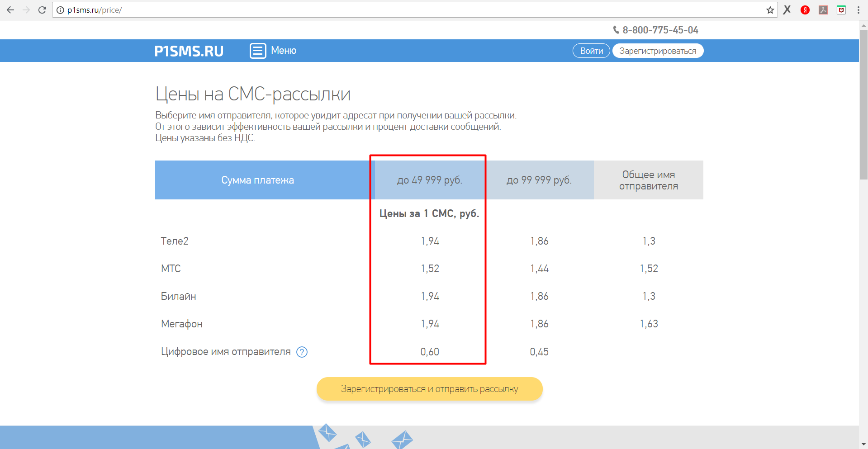Click the Зарегистрироваться button in the header
The width and height of the screenshot is (868, 449).
pos(658,51)
